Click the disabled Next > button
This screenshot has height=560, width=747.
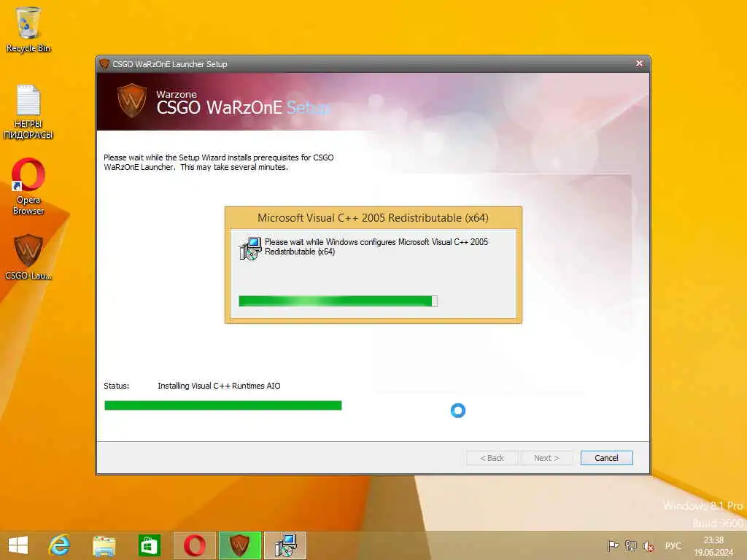click(x=546, y=458)
